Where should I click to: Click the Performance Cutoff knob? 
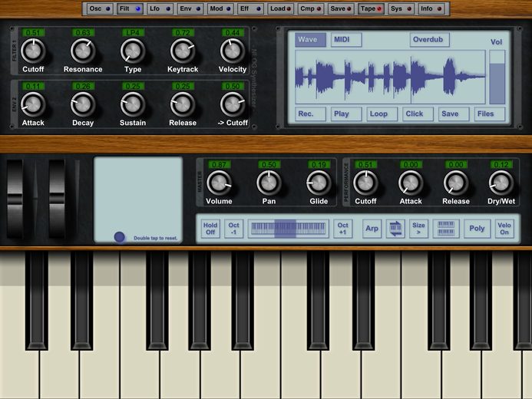click(365, 183)
